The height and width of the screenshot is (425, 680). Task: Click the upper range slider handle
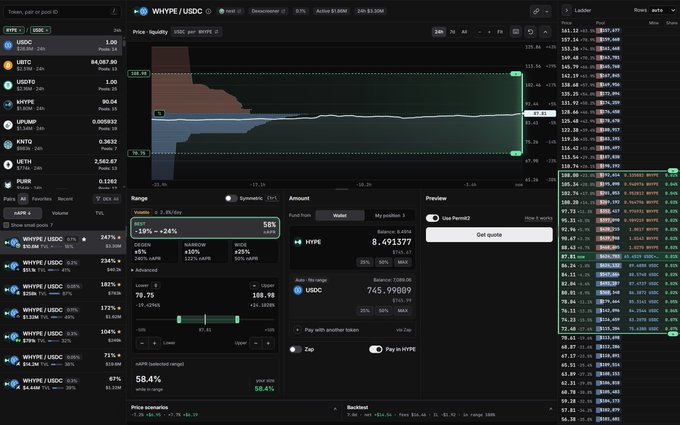[x=237, y=320]
